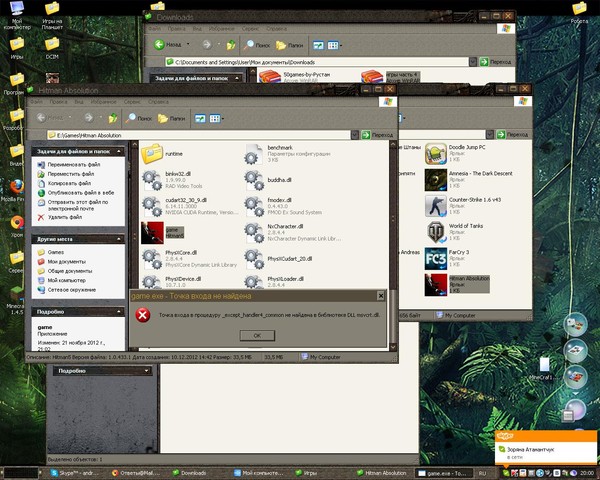Collapse Подробно panel in Hitman Absolution window

119,312
